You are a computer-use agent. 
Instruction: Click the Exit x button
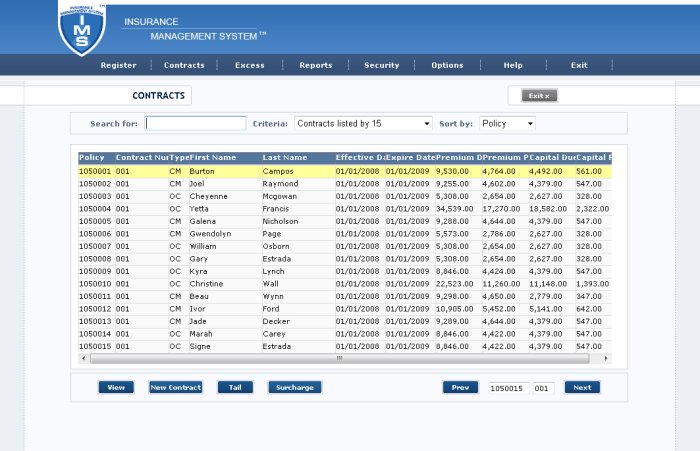pos(539,96)
